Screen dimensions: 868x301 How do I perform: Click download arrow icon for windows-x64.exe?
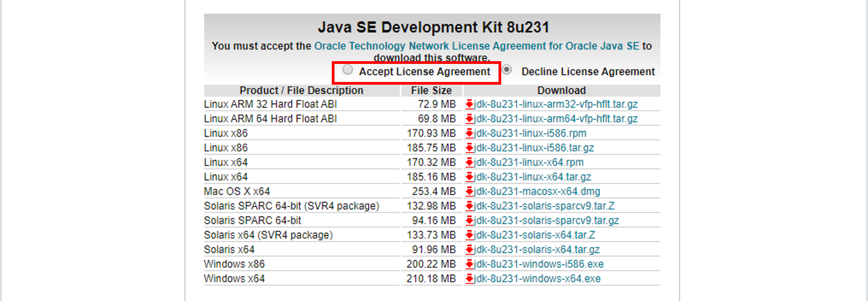click(x=469, y=279)
